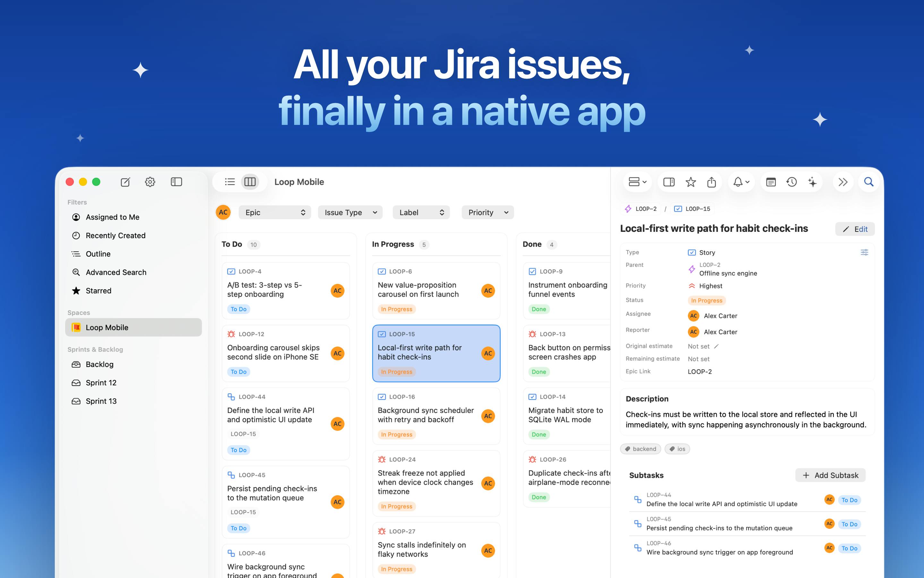Click the comments panel icon
This screenshot has height=578, width=924.
771,182
